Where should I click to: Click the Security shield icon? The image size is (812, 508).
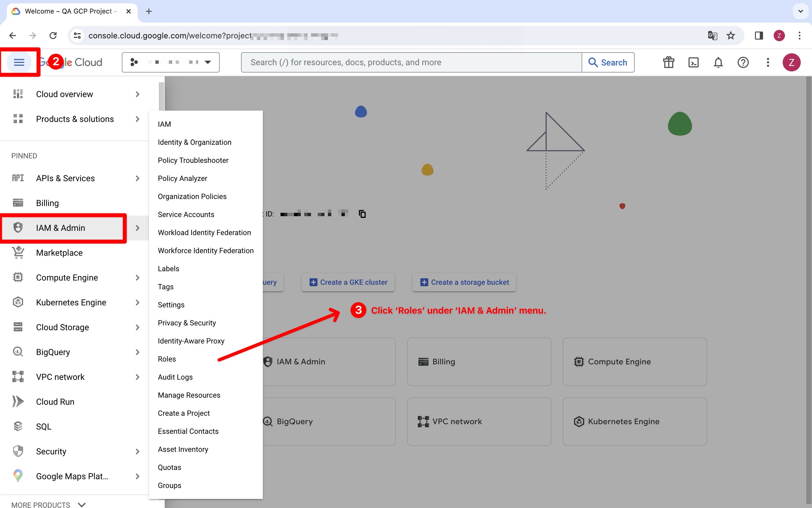pos(18,451)
